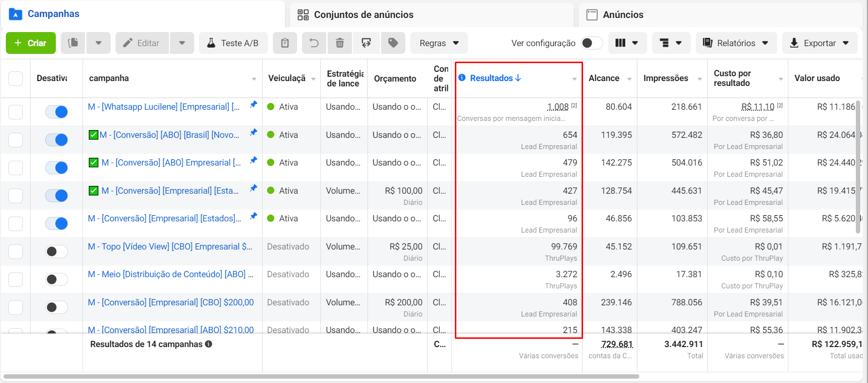Screen dimensions: 868x383
Task: Click the Campanhas folder icon
Action: pyautogui.click(x=16, y=14)
